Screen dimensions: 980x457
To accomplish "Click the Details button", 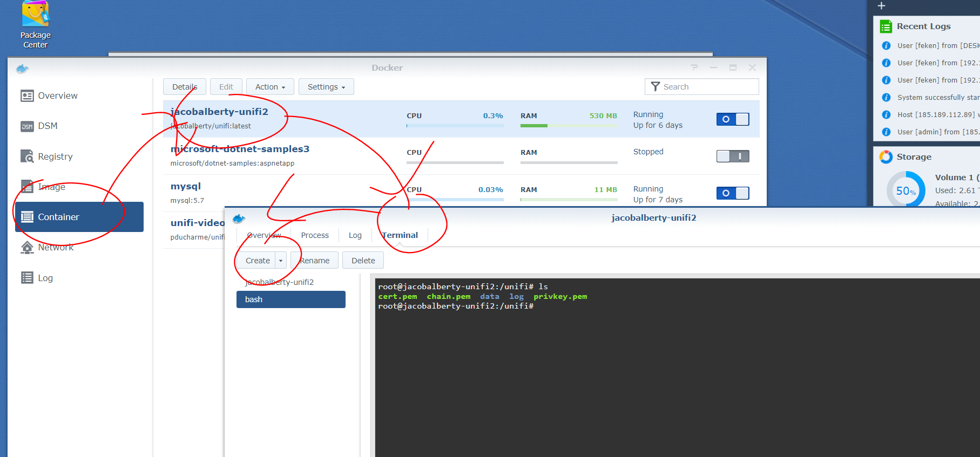I will coord(185,87).
